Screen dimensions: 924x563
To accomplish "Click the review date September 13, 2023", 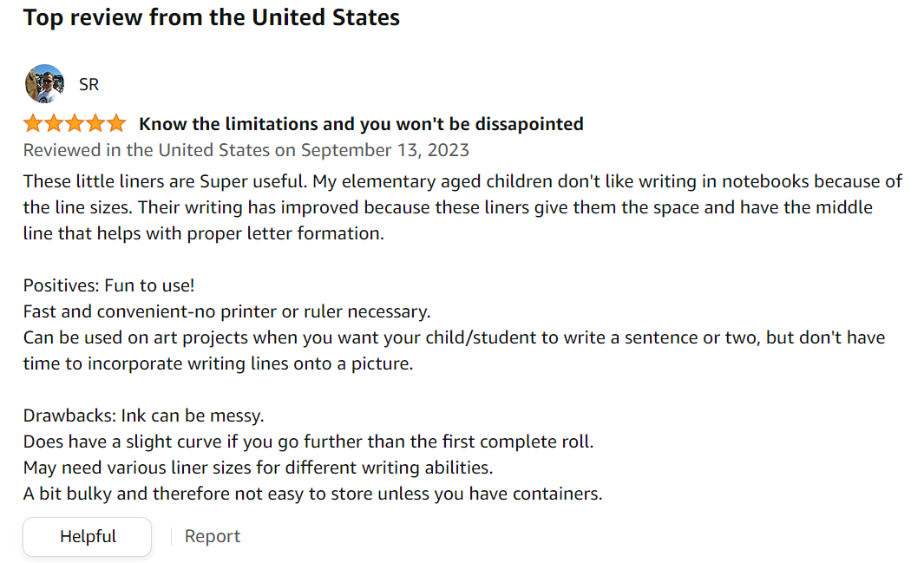I will [384, 150].
